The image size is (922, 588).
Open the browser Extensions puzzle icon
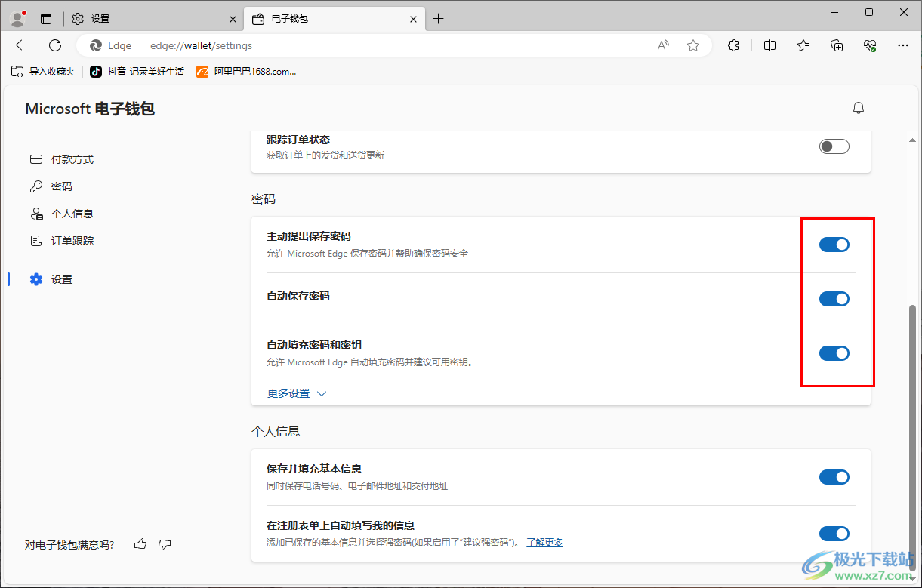pyautogui.click(x=733, y=45)
